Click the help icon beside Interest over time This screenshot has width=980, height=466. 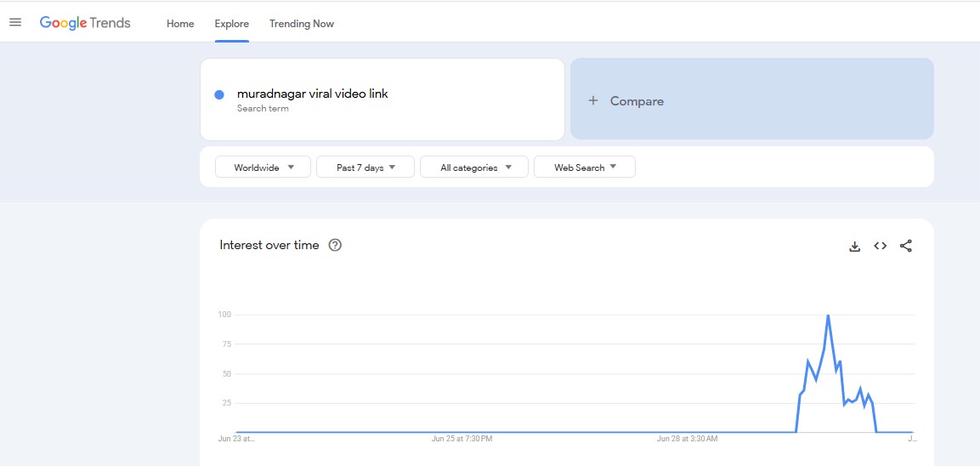tap(335, 246)
